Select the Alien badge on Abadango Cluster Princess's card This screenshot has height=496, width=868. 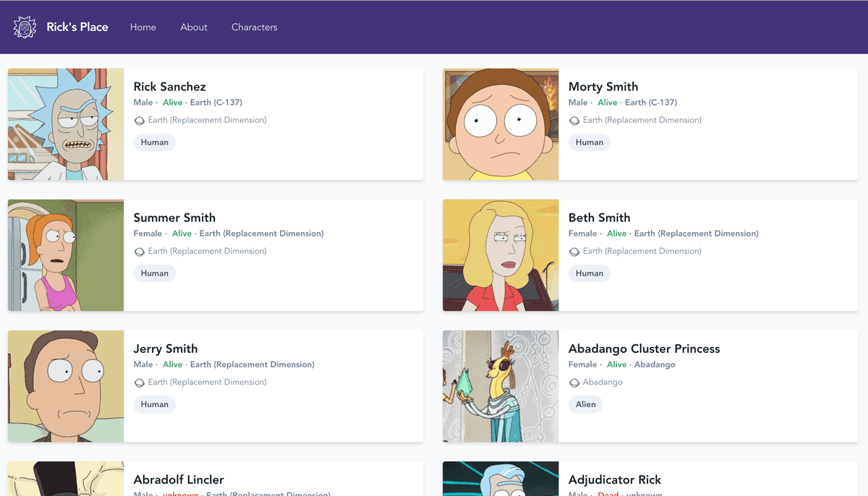(585, 404)
